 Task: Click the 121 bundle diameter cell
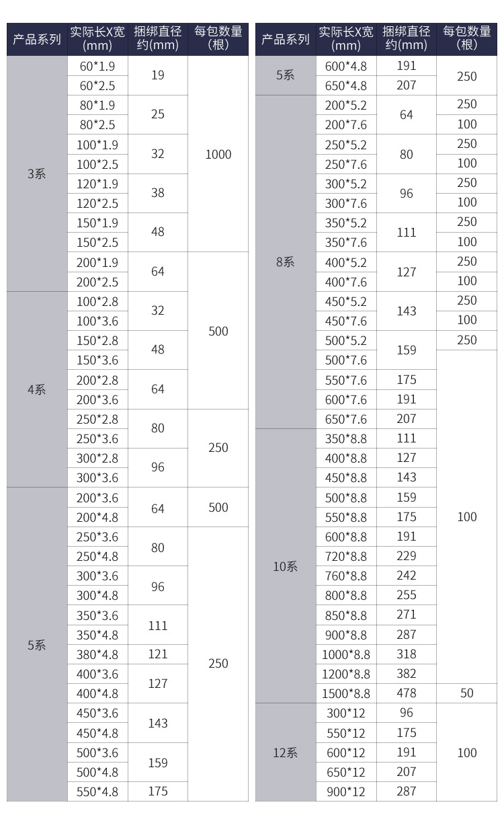158,654
